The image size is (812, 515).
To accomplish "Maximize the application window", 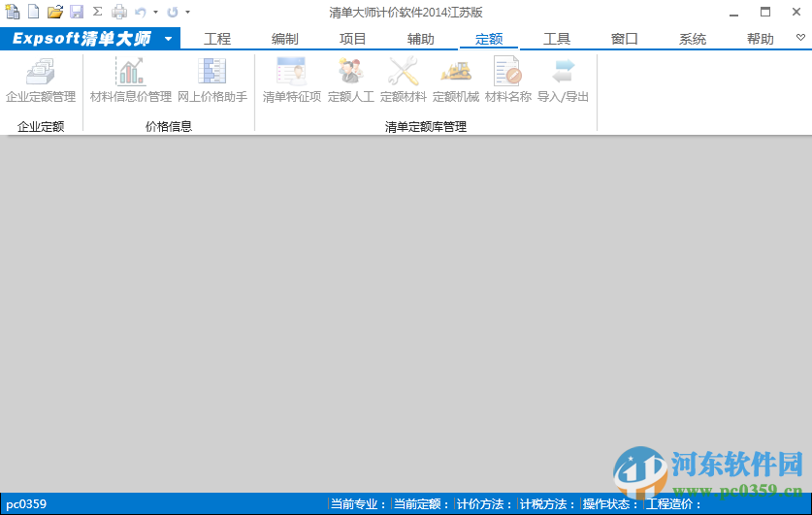I will [765, 12].
